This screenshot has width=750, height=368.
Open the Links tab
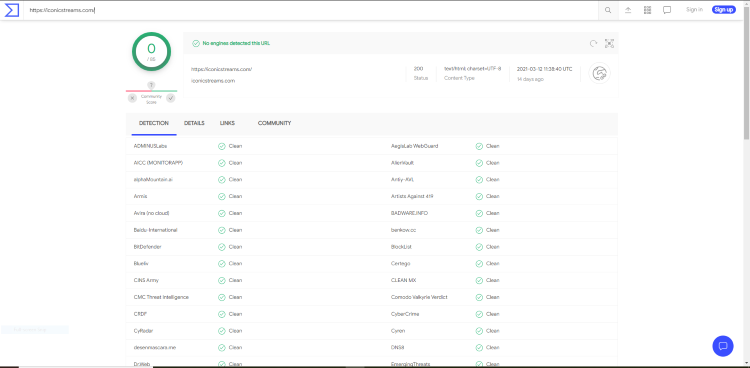(227, 123)
